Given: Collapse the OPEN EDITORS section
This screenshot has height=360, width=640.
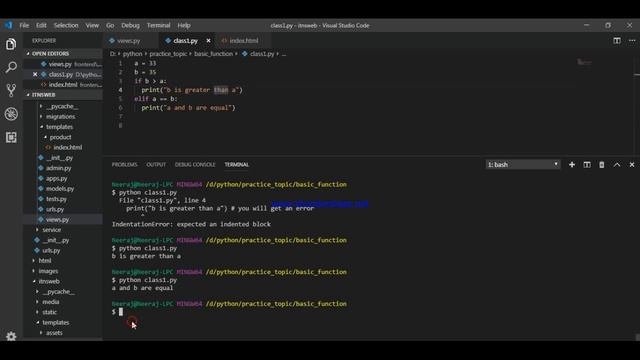Looking at the screenshot, I should coord(63,53).
